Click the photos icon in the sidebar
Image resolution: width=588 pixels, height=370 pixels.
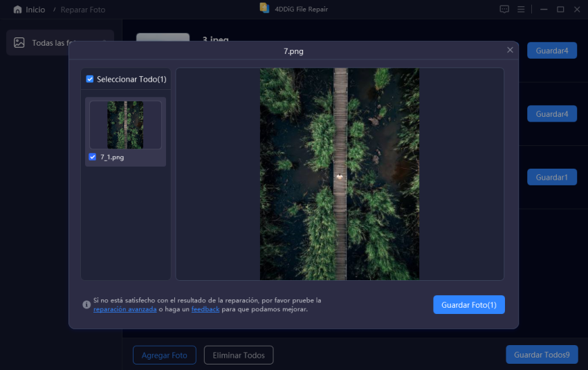pos(19,43)
